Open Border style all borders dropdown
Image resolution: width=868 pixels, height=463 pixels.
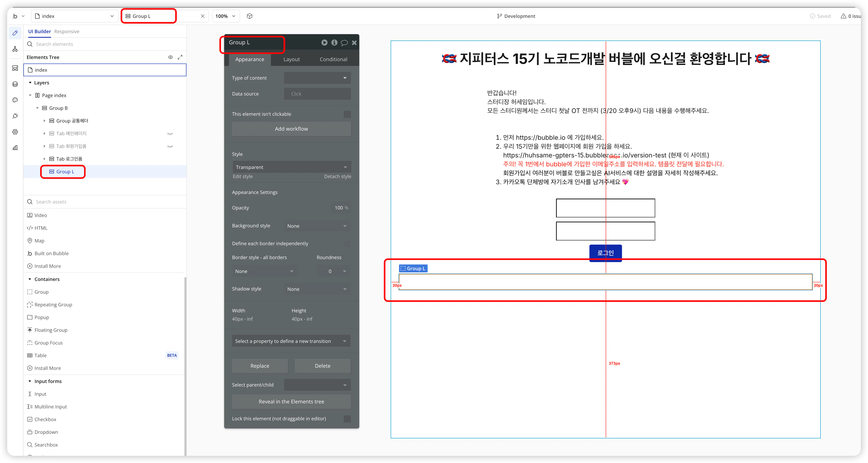(x=264, y=271)
